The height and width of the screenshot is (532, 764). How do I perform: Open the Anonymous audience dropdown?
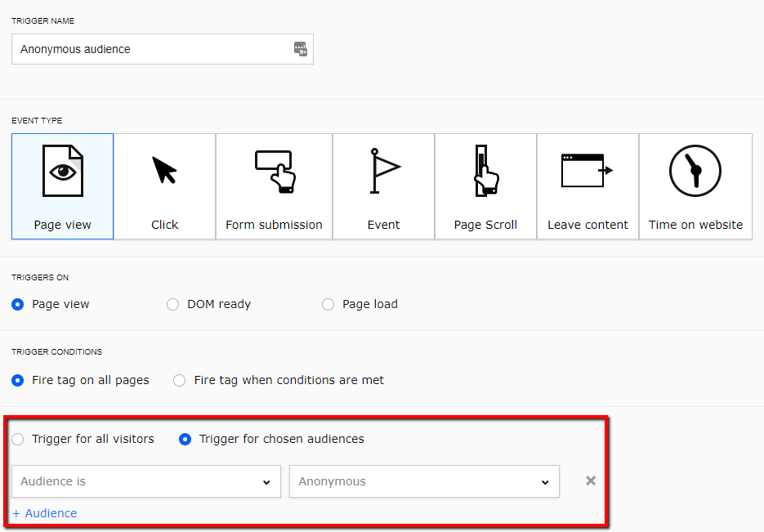click(x=424, y=481)
